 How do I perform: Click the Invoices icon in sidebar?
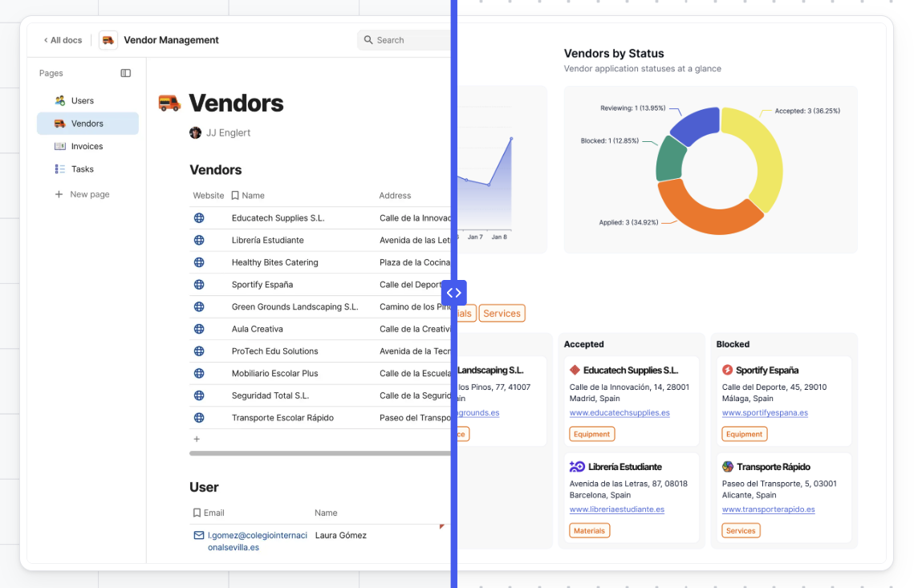coord(59,146)
